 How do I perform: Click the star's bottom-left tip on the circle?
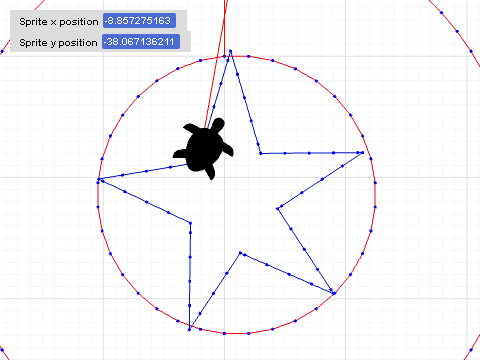click(189, 329)
